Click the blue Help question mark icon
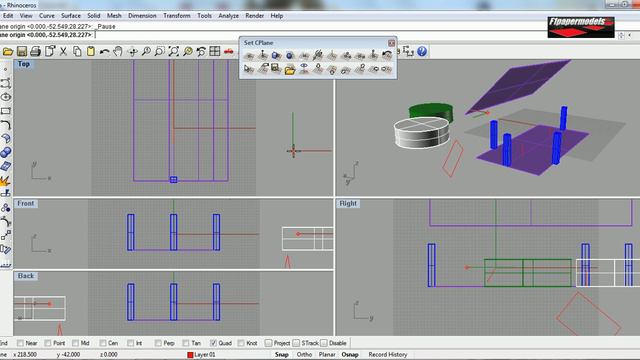The image size is (640, 360). pyautogui.click(x=422, y=51)
